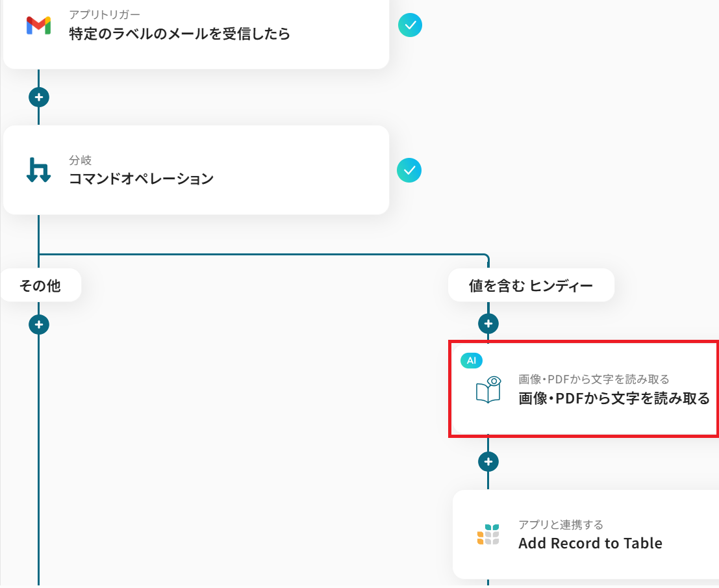Image resolution: width=719 pixels, height=588 pixels.
Task: Open the bold 画像・PDFから文字を読み取る step title
Action: (614, 398)
